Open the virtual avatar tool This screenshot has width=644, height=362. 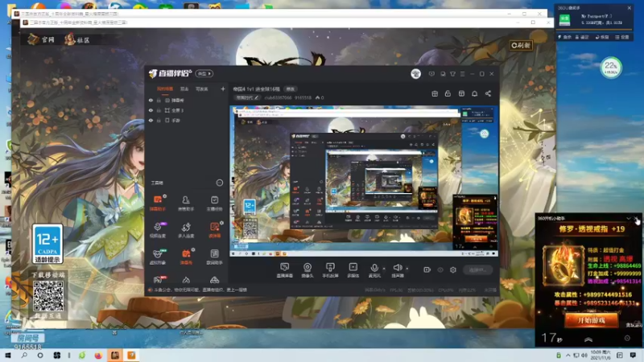pyautogui.click(x=158, y=257)
